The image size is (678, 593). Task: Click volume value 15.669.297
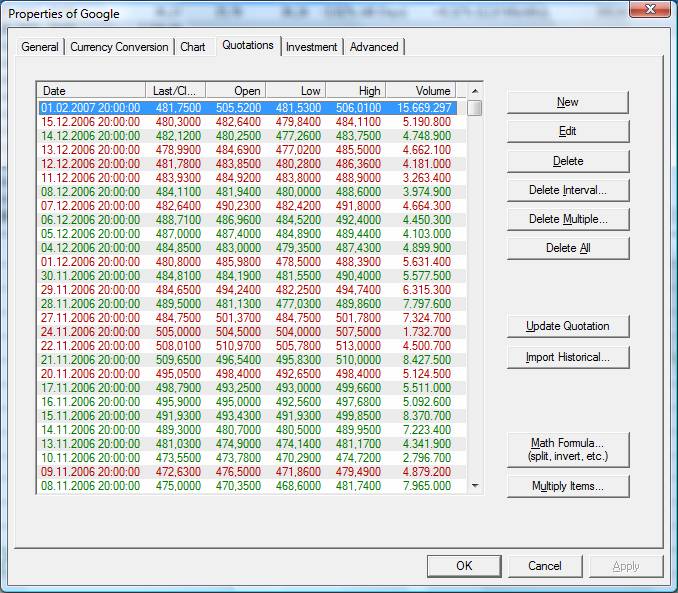(424, 108)
